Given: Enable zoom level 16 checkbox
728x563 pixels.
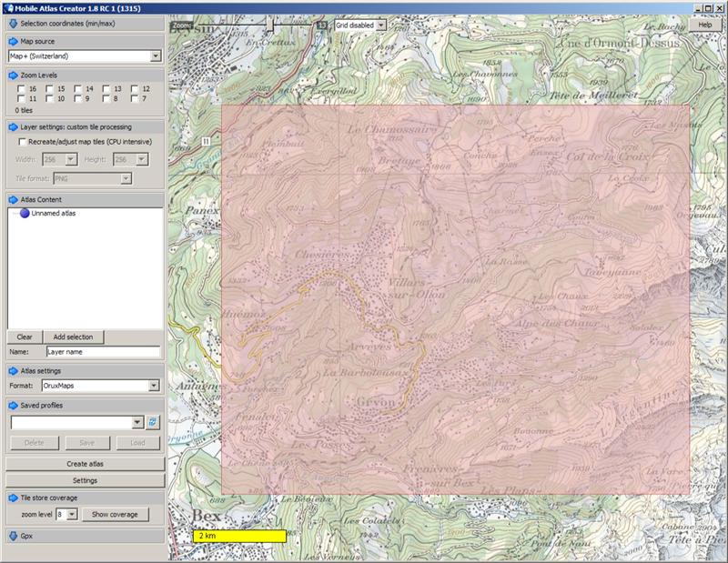Looking at the screenshot, I should tap(22, 89).
